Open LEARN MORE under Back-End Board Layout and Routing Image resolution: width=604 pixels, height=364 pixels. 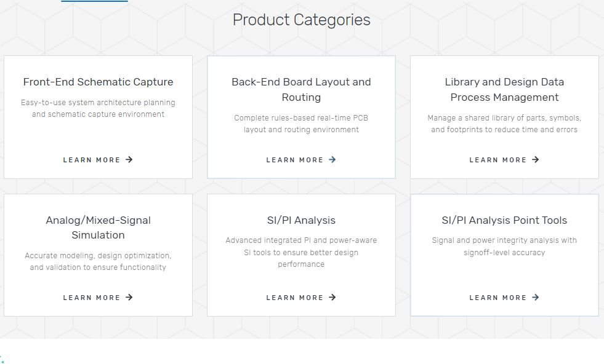click(301, 160)
